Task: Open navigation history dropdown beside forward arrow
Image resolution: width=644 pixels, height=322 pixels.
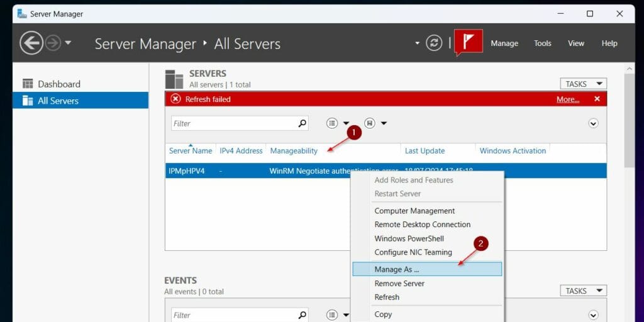Action: (x=68, y=43)
